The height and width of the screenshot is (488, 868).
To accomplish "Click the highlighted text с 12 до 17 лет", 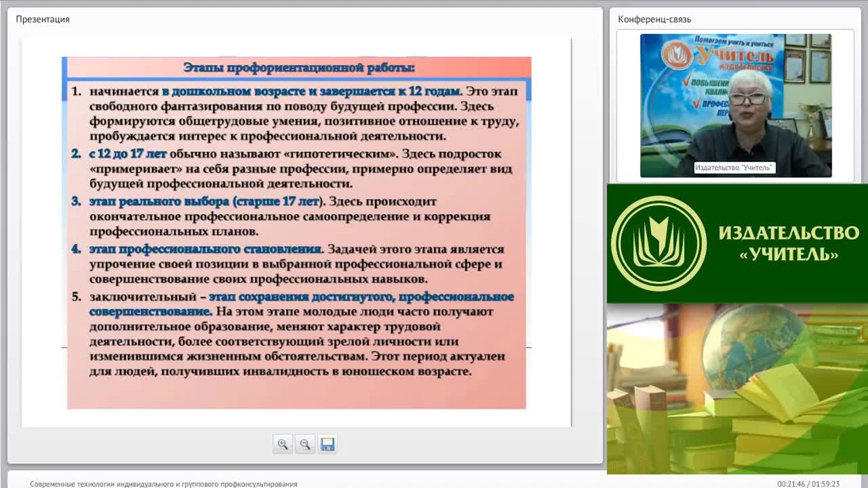I will (127, 154).
